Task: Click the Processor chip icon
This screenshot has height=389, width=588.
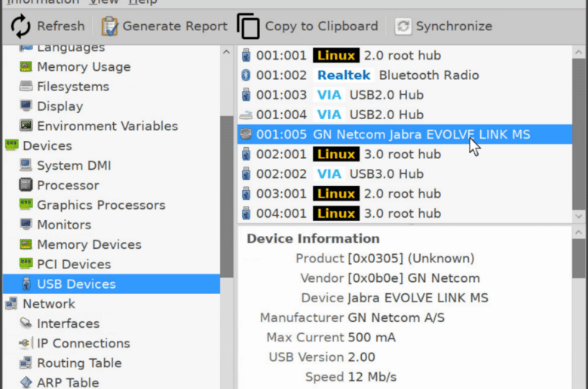Action: pos(26,185)
